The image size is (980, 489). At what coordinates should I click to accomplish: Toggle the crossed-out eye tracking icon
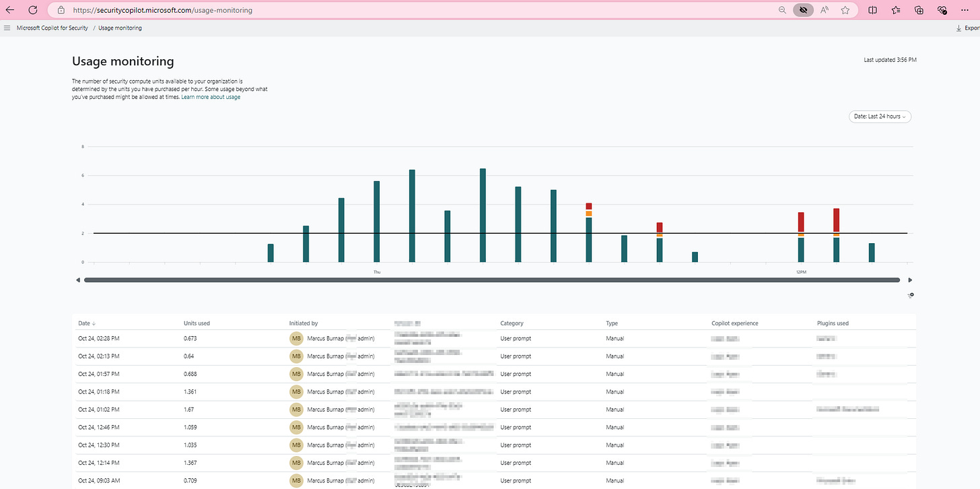pyautogui.click(x=803, y=10)
